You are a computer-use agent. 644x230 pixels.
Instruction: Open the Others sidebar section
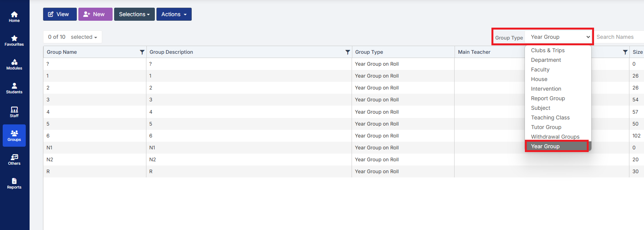(14, 160)
